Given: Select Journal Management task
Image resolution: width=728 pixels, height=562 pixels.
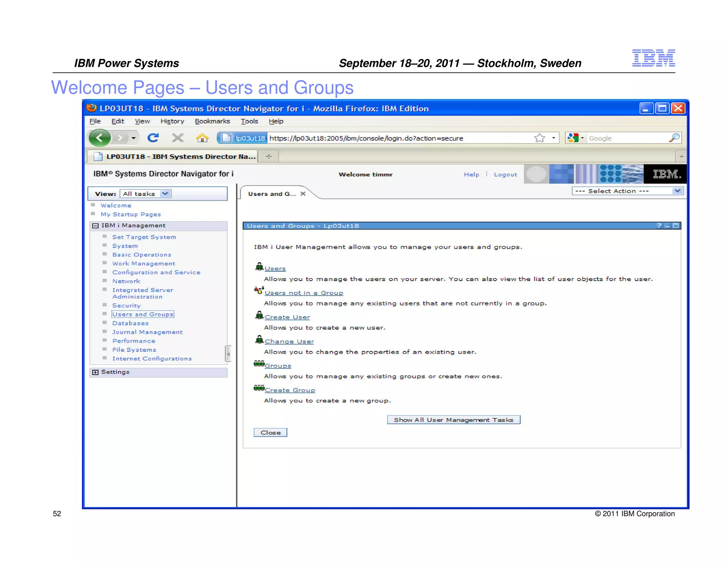Looking at the screenshot, I should pyautogui.click(x=148, y=332).
